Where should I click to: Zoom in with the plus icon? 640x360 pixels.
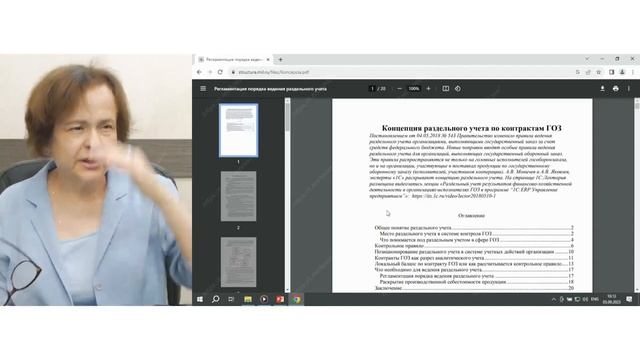428,89
